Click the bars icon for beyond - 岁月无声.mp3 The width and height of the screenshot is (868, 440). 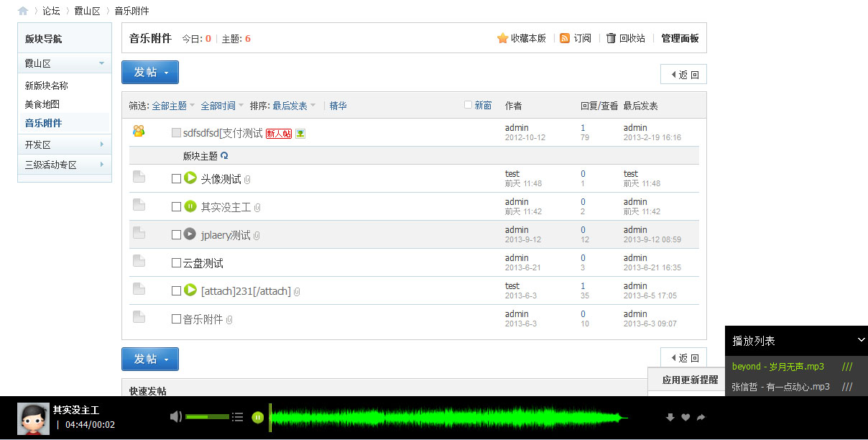click(x=847, y=367)
